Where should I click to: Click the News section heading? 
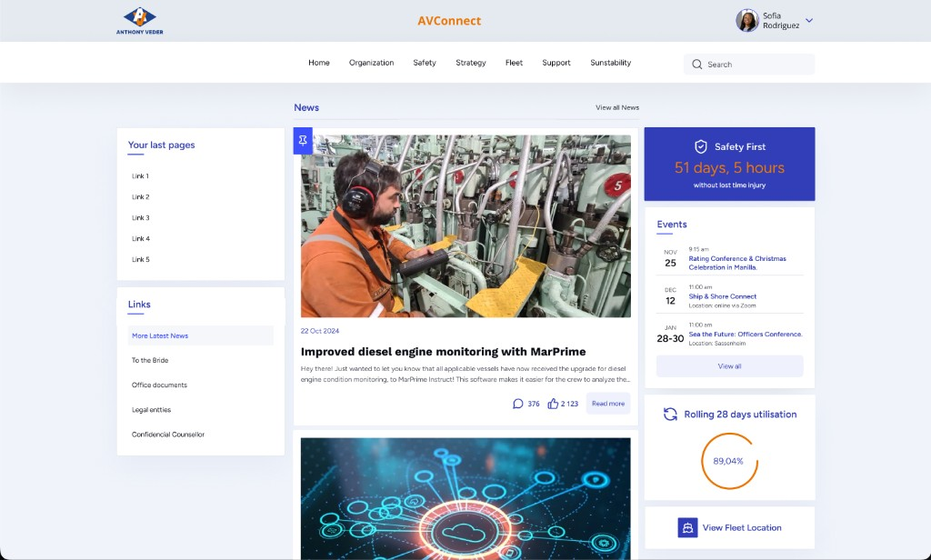[x=306, y=107]
